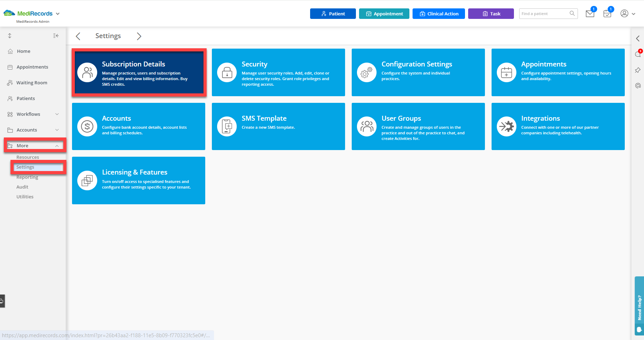Go to Home in sidebar

[23, 51]
